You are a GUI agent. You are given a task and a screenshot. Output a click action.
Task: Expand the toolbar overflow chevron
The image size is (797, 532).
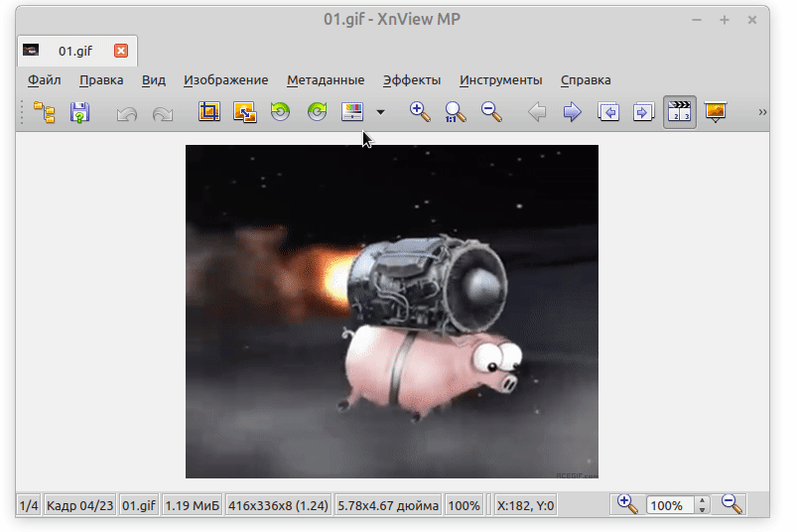point(762,112)
